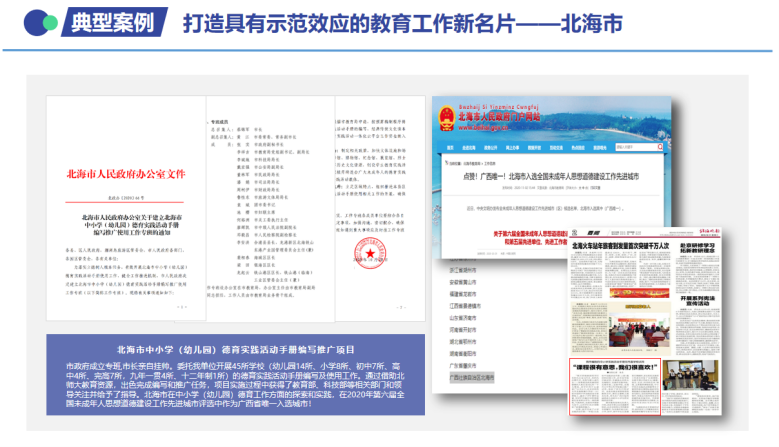Click the 北海市人民政府门户网站 site title
The image size is (779, 447).
click(x=499, y=117)
